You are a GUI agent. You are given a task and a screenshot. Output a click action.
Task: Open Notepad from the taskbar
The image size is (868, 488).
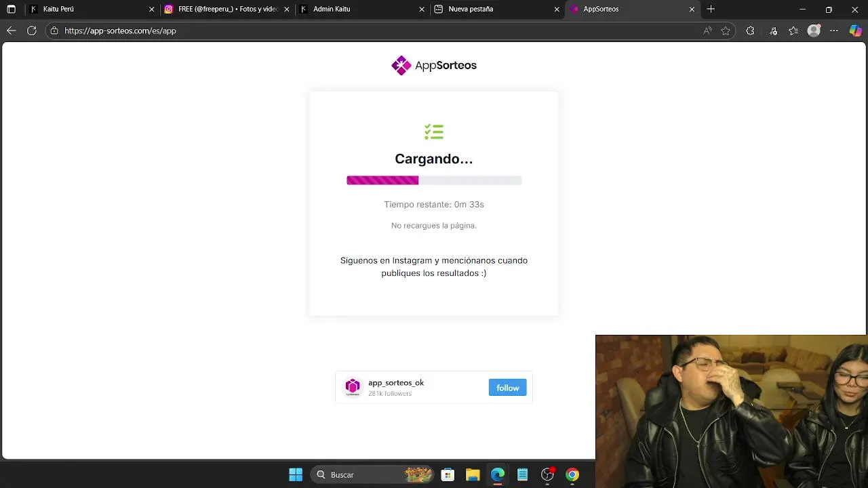click(522, 474)
